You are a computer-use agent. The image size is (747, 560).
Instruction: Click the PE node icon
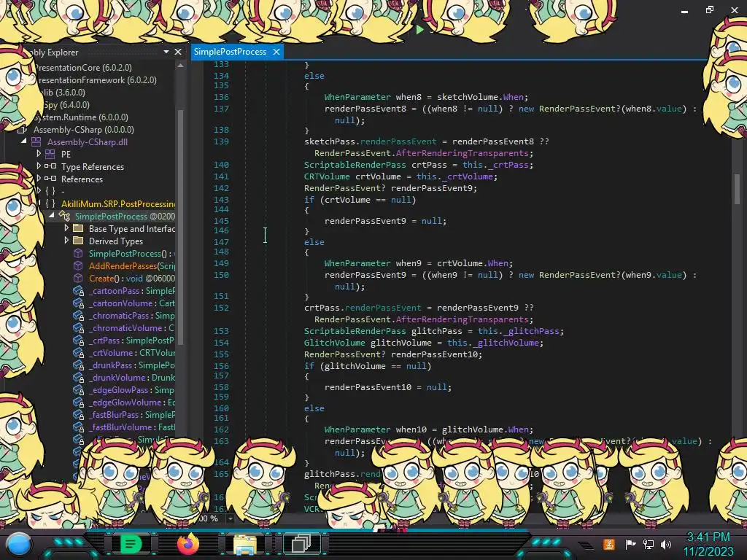click(x=50, y=154)
